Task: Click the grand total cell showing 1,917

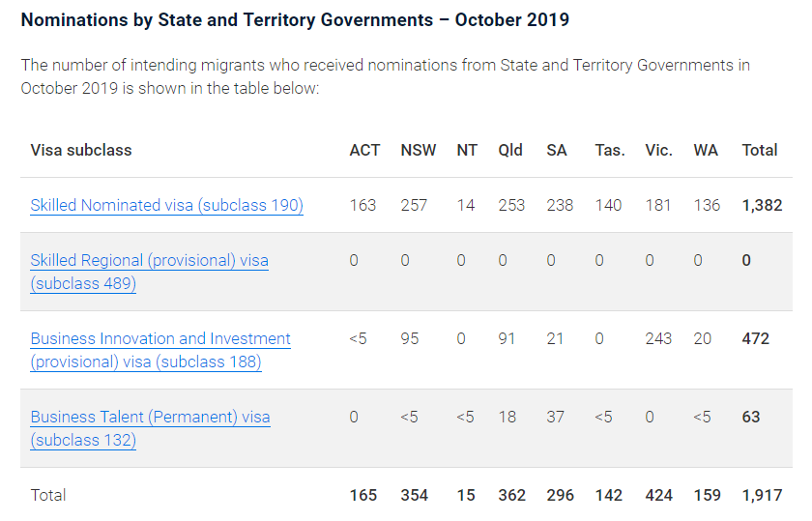Action: [x=762, y=495]
